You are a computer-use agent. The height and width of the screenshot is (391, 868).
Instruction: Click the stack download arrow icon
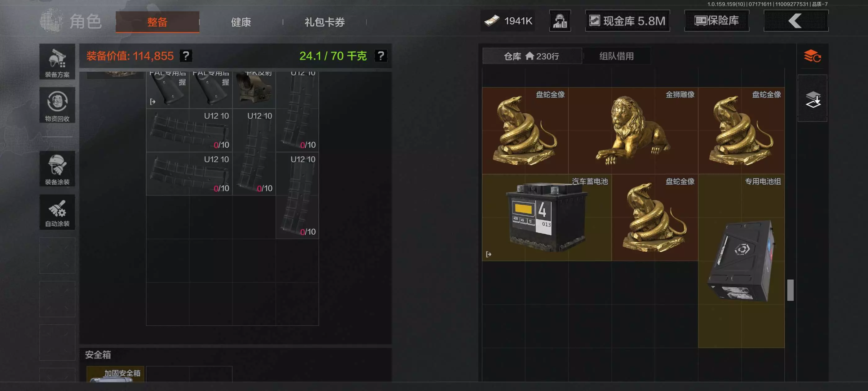tap(813, 99)
